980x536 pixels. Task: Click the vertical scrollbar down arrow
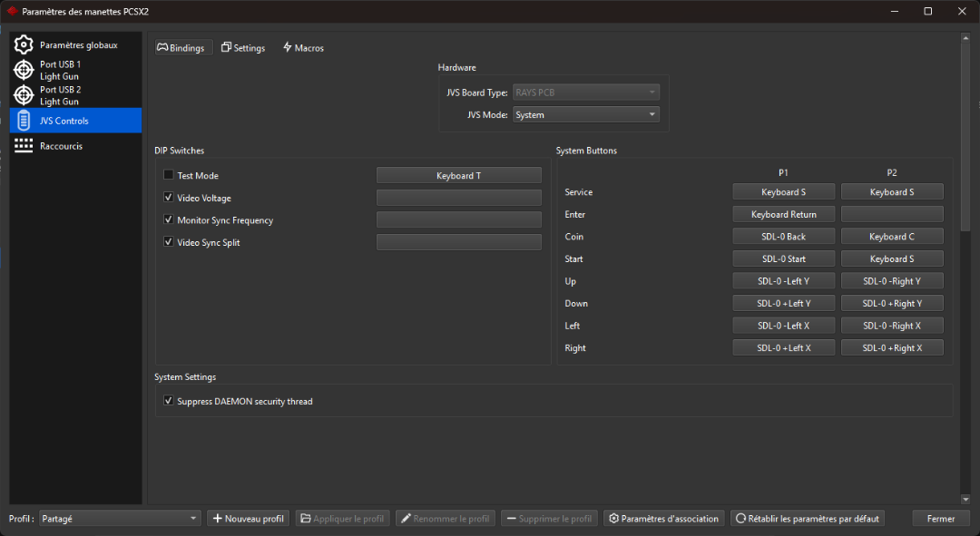tap(965, 499)
